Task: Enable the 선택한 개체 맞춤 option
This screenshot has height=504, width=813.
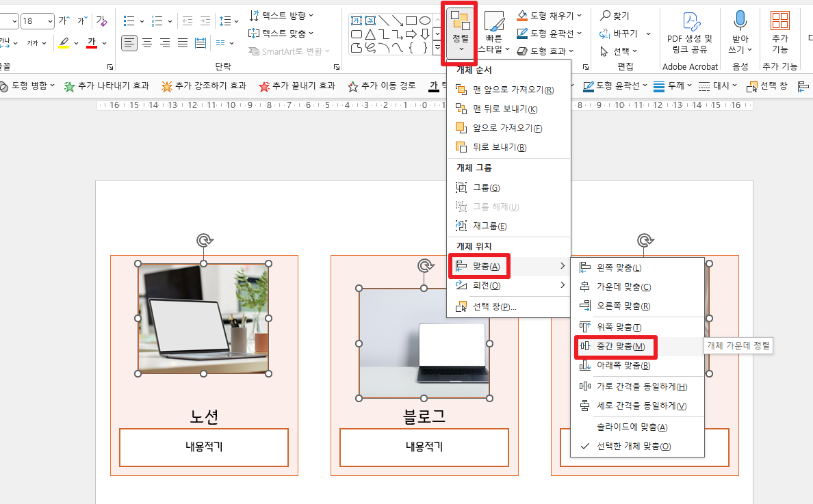Action: pyautogui.click(x=633, y=445)
